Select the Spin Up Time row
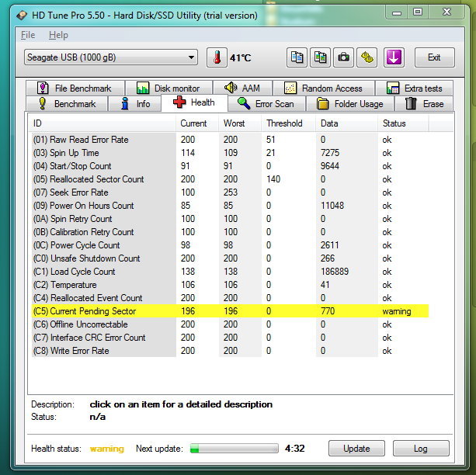Screen dimensions: 476x475 (x=230, y=153)
